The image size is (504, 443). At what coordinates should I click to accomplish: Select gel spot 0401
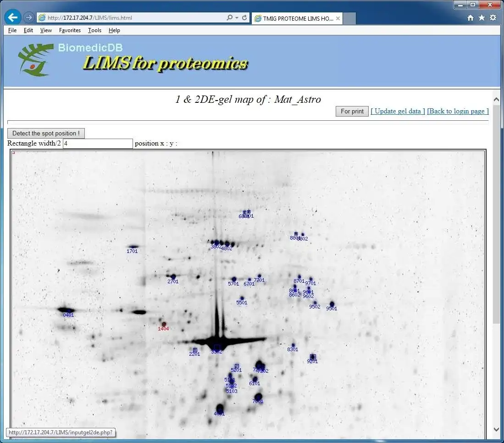(x=68, y=310)
